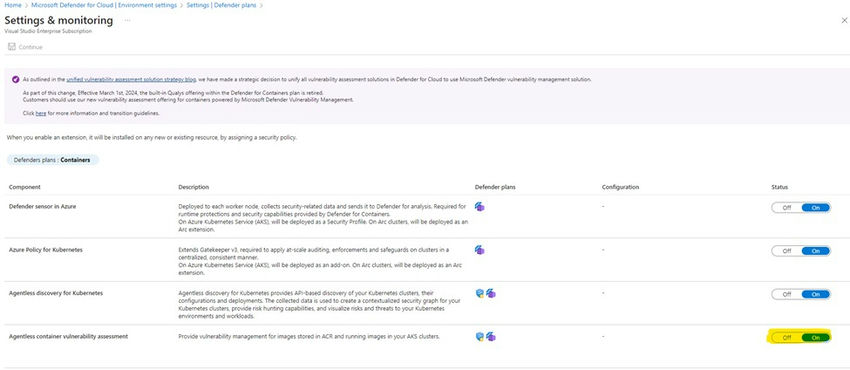Open the ellipsis menu next to Settings & monitoring
Viewport: 850px width, 370px height.
(127, 21)
